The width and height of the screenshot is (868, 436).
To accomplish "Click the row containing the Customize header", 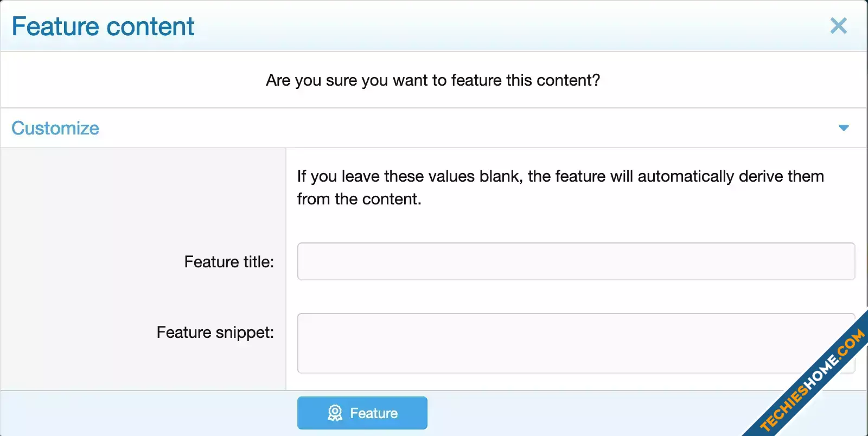I will coord(434,128).
